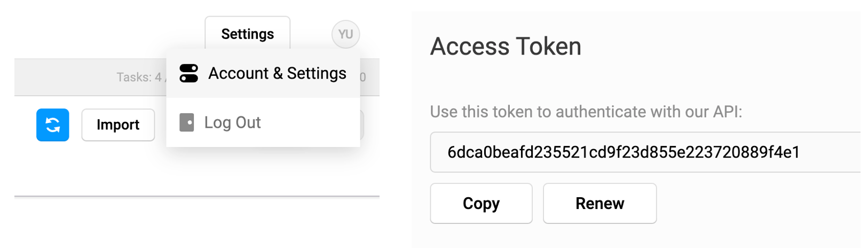Click the 'Use this token to authenticate' label
This screenshot has height=248, width=868.
(x=586, y=112)
